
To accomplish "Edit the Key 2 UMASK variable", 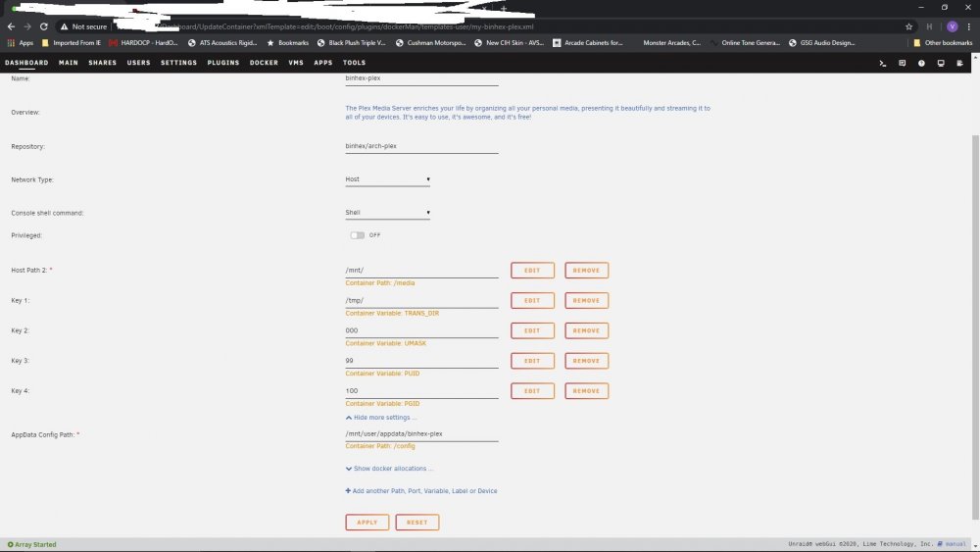I will click(532, 330).
